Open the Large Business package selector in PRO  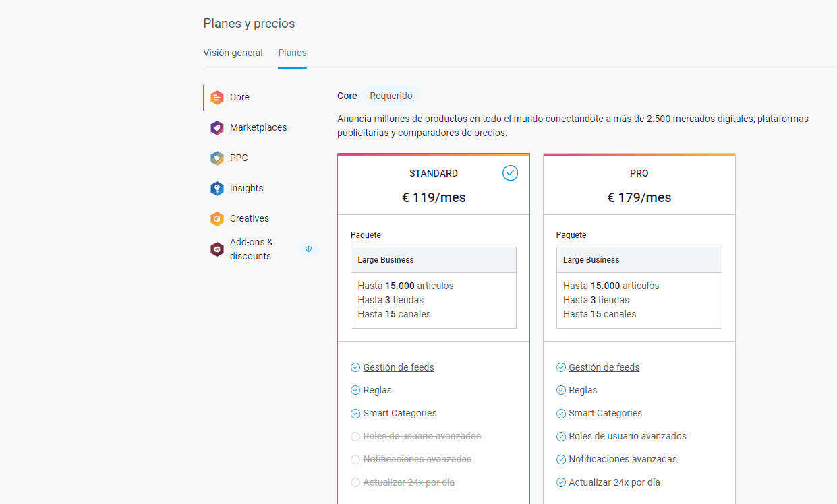[x=639, y=260]
